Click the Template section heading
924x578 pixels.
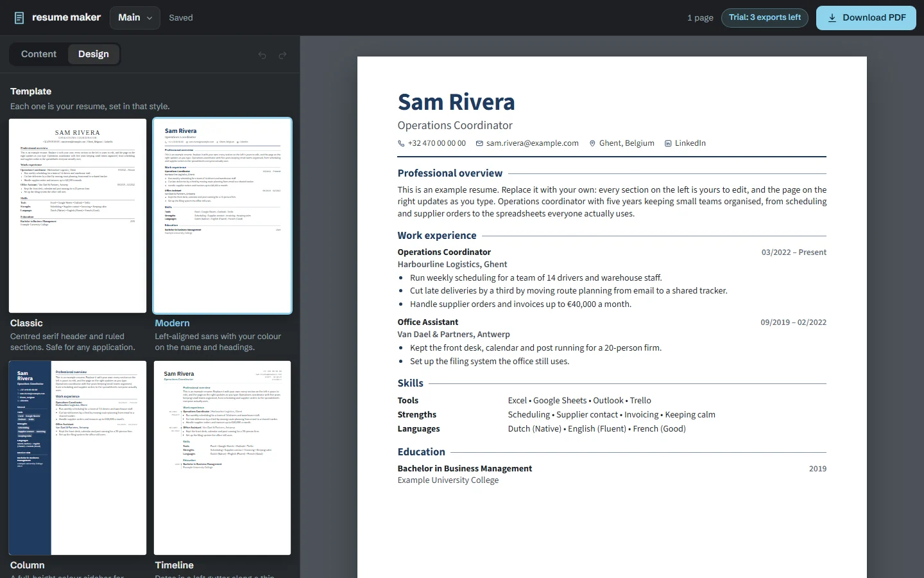click(x=31, y=91)
